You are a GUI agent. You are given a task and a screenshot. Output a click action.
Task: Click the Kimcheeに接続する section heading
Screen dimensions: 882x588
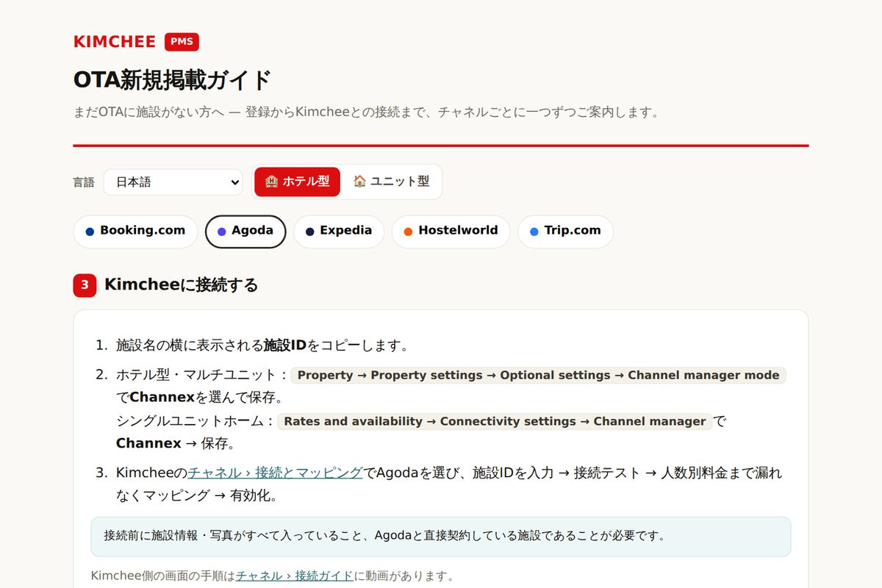click(x=182, y=285)
